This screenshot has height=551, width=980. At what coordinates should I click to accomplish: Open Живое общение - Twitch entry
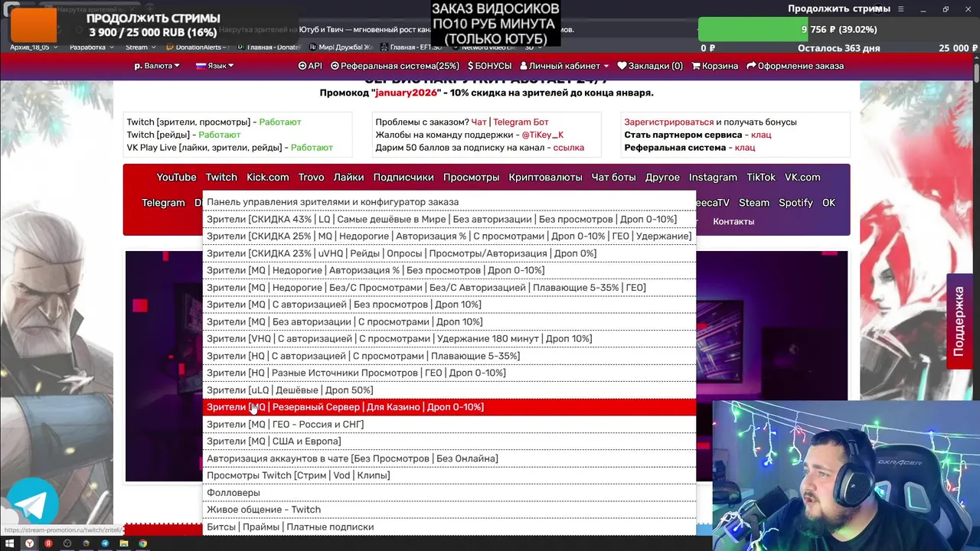[x=449, y=510]
